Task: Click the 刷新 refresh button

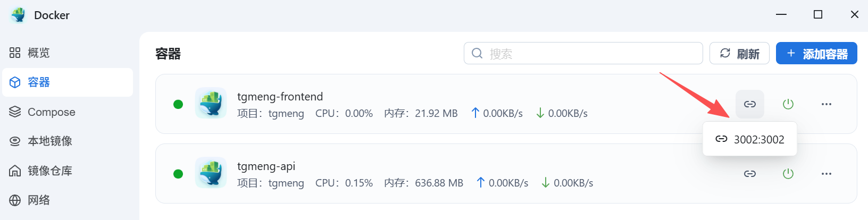Action: (x=739, y=53)
